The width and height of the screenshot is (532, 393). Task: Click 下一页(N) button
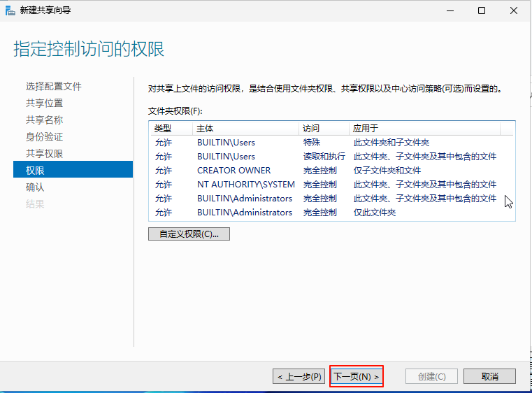(x=357, y=376)
